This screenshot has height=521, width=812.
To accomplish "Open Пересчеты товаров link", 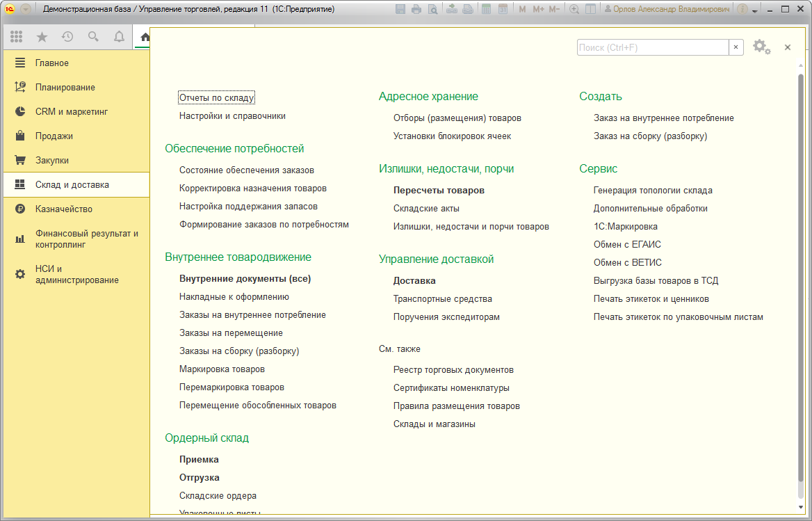I will point(439,190).
